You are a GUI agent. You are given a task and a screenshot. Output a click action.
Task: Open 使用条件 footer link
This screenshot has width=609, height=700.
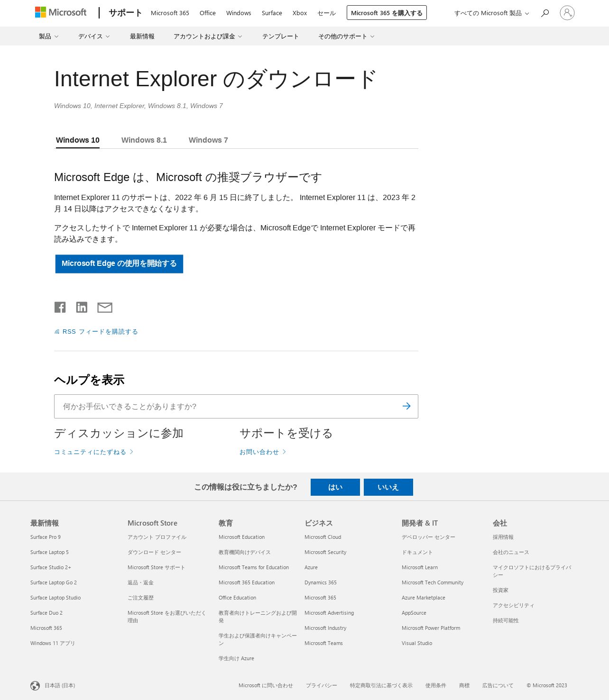click(436, 685)
